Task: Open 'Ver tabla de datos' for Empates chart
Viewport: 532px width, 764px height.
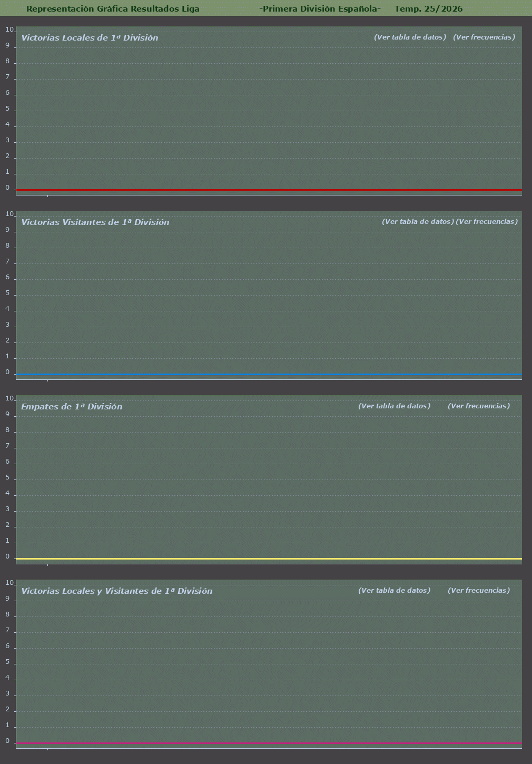Action: pyautogui.click(x=394, y=406)
